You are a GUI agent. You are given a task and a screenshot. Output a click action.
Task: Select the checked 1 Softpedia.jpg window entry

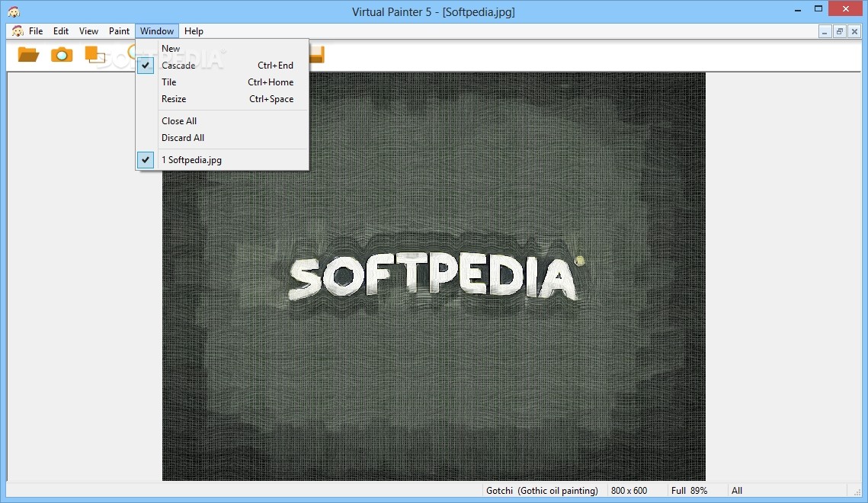pyautogui.click(x=222, y=160)
